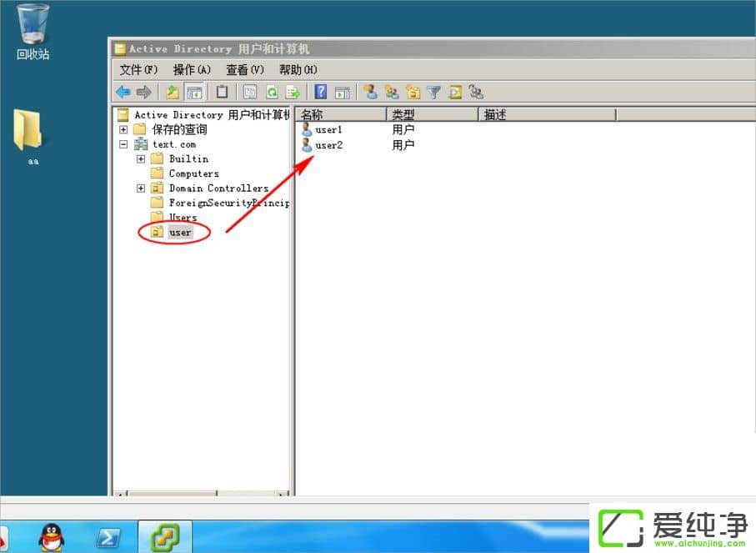Click the Properties clipboard toolbar icon
The height and width of the screenshot is (553, 756).
coord(222,93)
